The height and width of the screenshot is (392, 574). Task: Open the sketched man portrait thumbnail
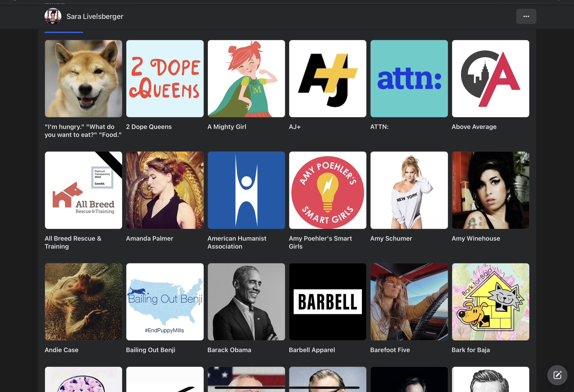(x=491, y=379)
